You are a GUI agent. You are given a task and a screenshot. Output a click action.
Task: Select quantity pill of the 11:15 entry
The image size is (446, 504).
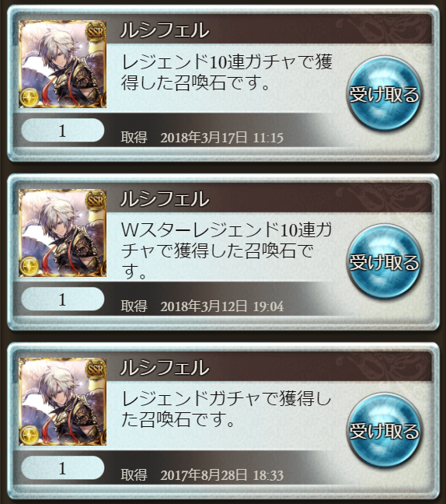(x=63, y=131)
